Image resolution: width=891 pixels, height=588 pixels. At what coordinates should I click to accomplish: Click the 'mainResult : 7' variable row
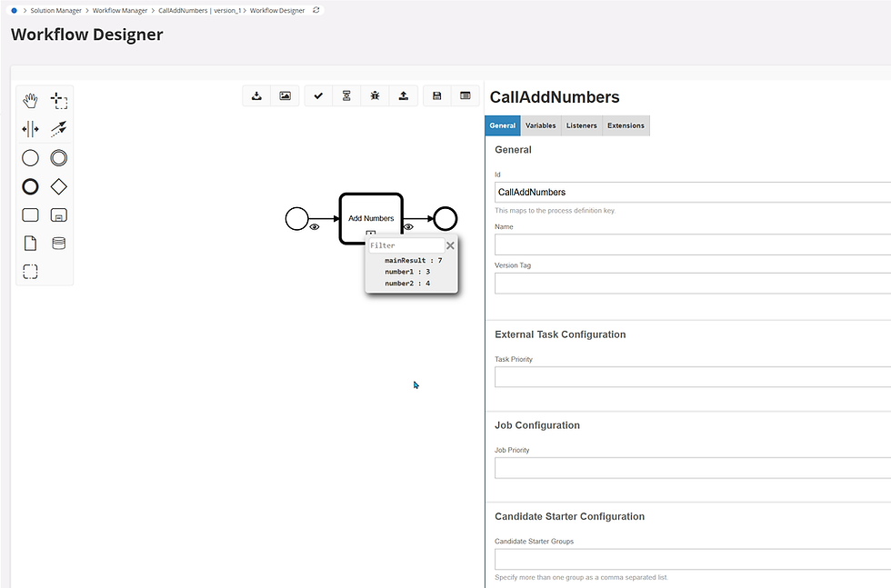tap(413, 260)
